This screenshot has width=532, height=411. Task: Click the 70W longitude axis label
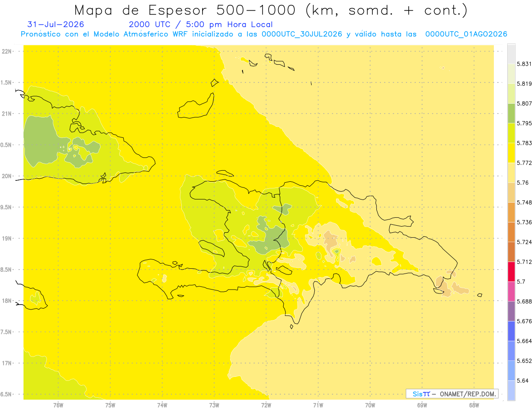click(x=370, y=405)
